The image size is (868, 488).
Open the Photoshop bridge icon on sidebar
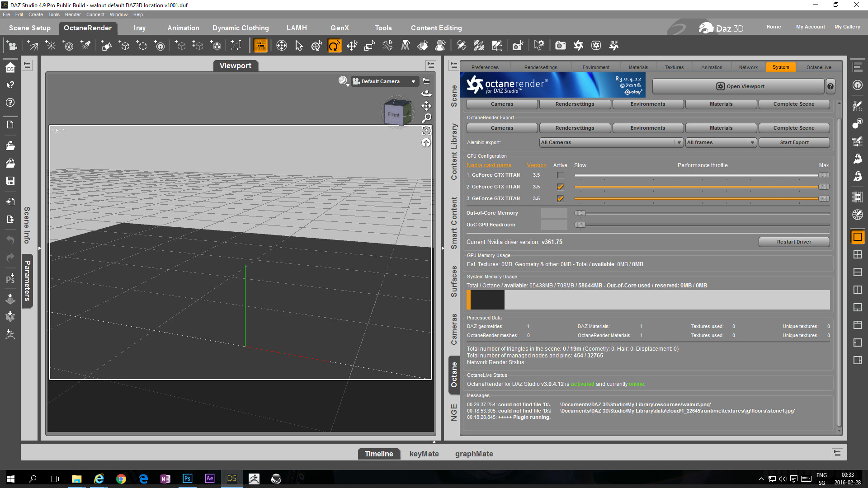10,279
